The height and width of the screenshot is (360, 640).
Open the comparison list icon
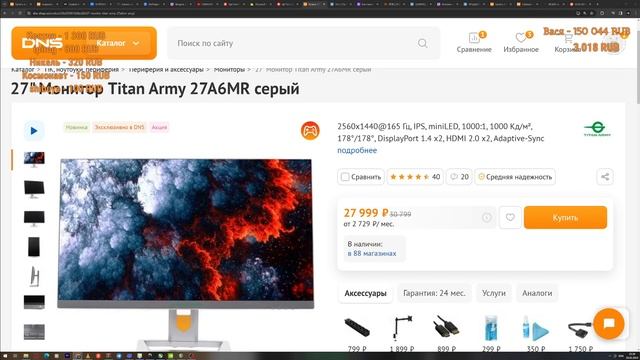pyautogui.click(x=474, y=42)
